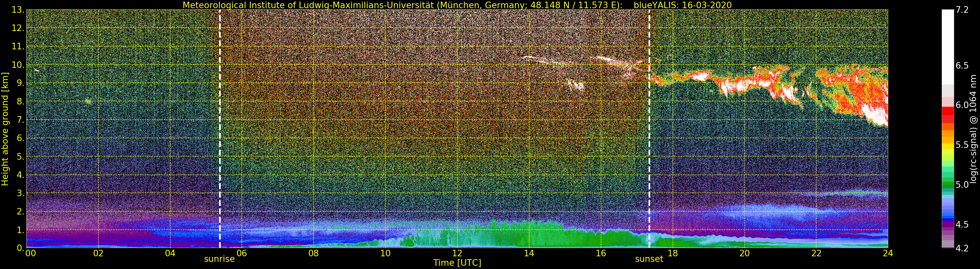Screen dimensions: 980x269
Task: Click the time axis tick '00'
Action: point(30,253)
